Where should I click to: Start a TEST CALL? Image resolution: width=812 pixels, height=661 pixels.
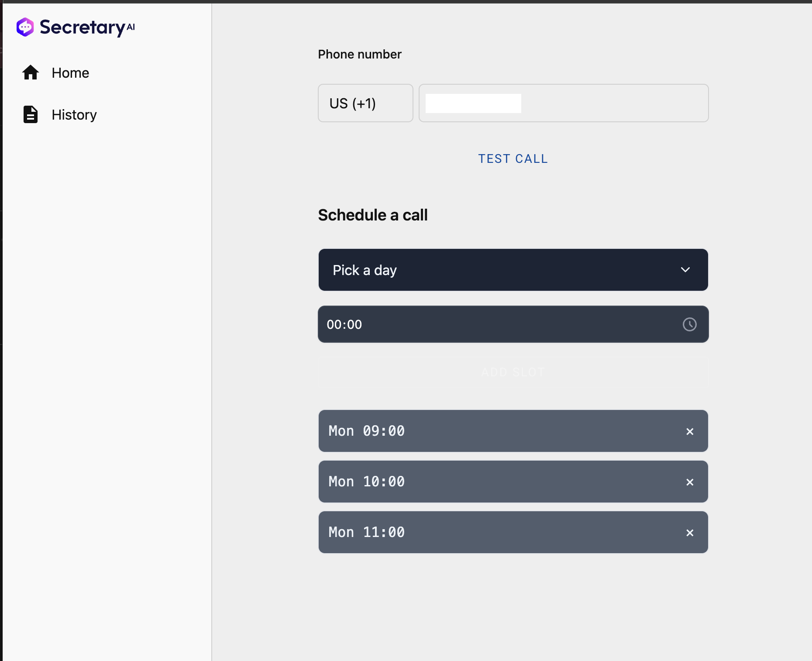click(513, 158)
